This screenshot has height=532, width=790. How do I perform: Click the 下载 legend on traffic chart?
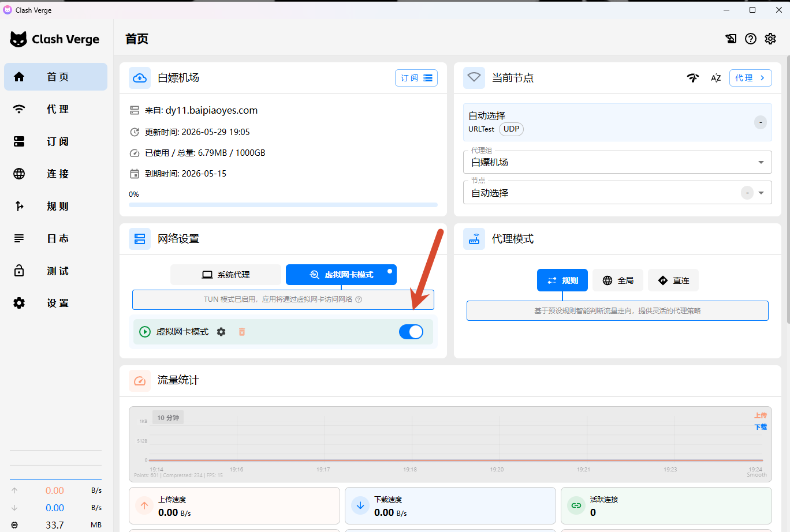click(x=761, y=427)
